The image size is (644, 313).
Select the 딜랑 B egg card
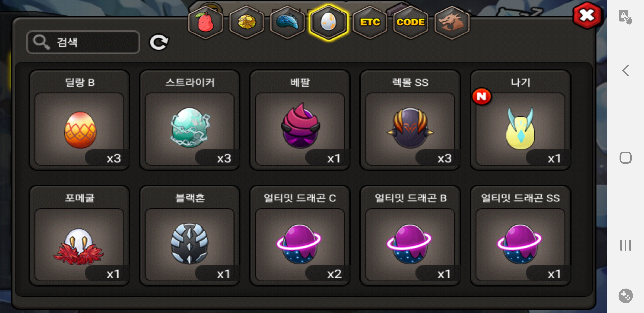tap(79, 120)
